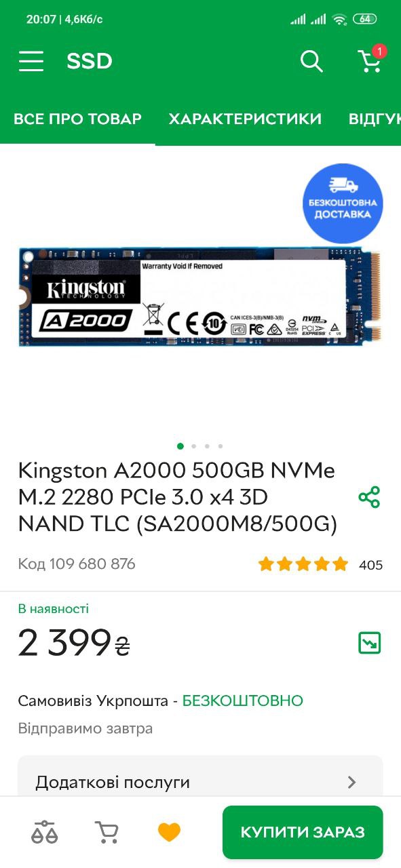
Task: Open the price history chart icon
Action: (370, 643)
